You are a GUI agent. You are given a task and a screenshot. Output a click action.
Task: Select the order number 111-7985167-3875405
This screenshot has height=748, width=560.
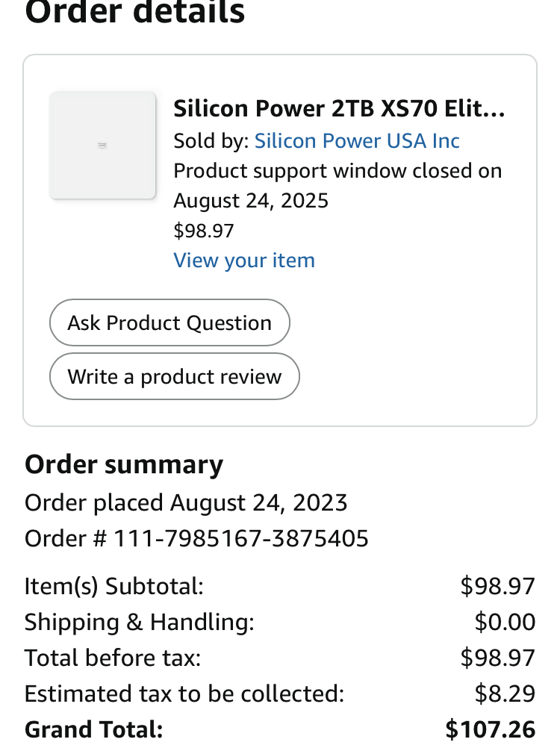(241, 538)
